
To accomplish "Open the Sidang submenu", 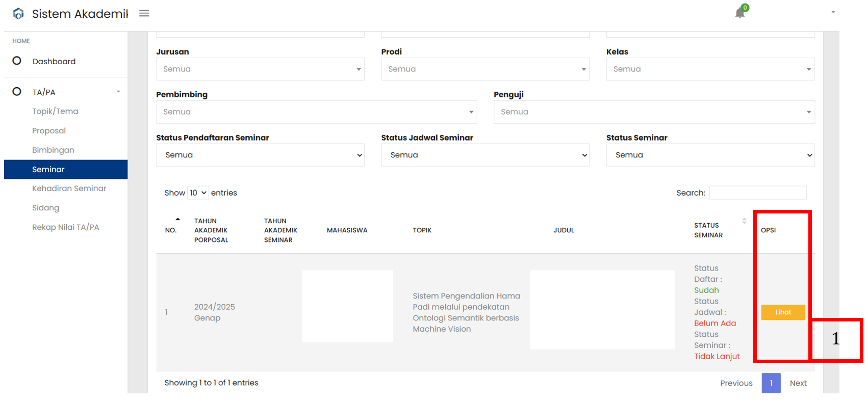I will click(x=45, y=207).
